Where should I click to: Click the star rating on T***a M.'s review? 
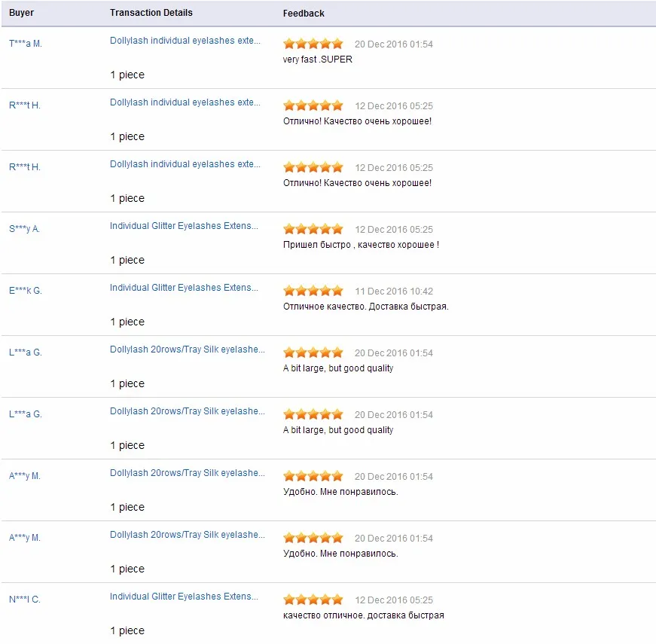click(x=313, y=44)
